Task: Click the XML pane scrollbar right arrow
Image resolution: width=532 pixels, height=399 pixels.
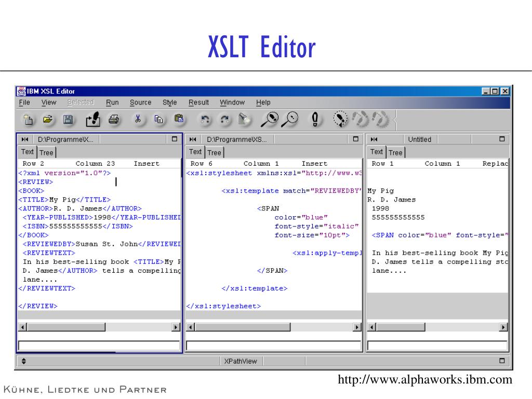Action: [176, 327]
